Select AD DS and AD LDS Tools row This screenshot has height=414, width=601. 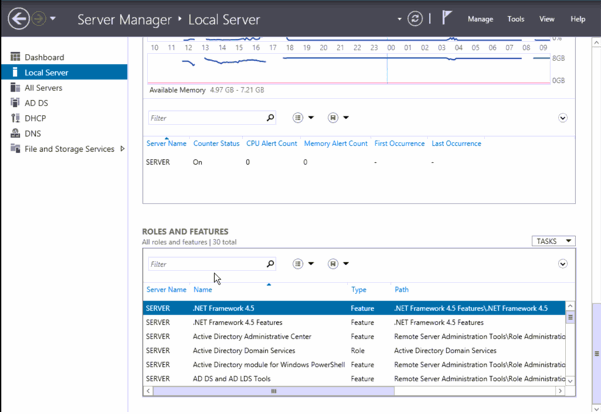(x=354, y=379)
